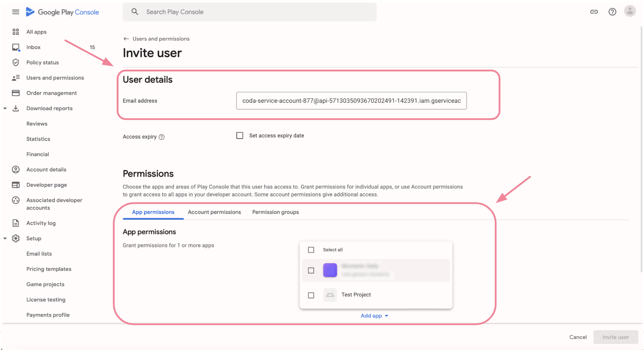Check the Select all apps checkbox
This screenshot has width=644, height=352.
[x=311, y=250]
